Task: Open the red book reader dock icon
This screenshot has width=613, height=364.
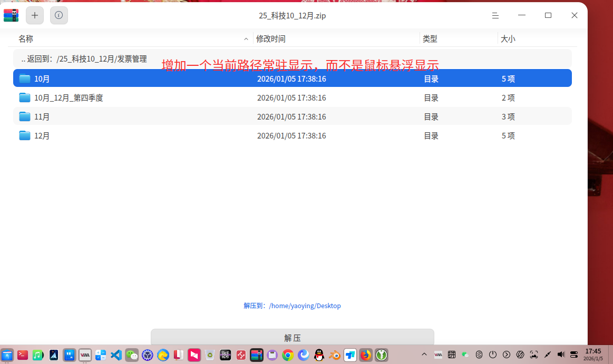Action: tap(179, 355)
